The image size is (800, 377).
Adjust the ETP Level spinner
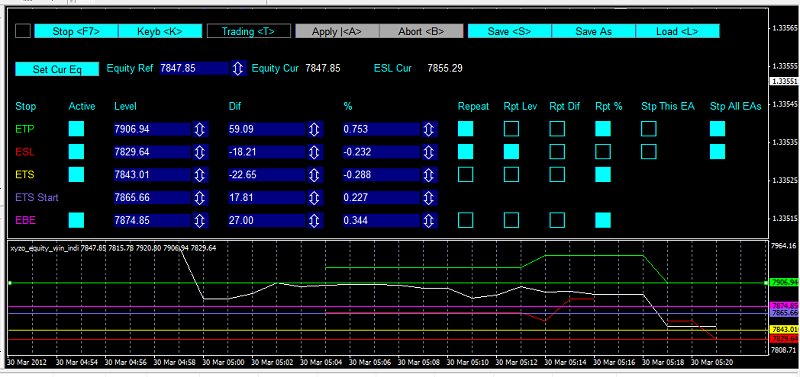tap(200, 129)
